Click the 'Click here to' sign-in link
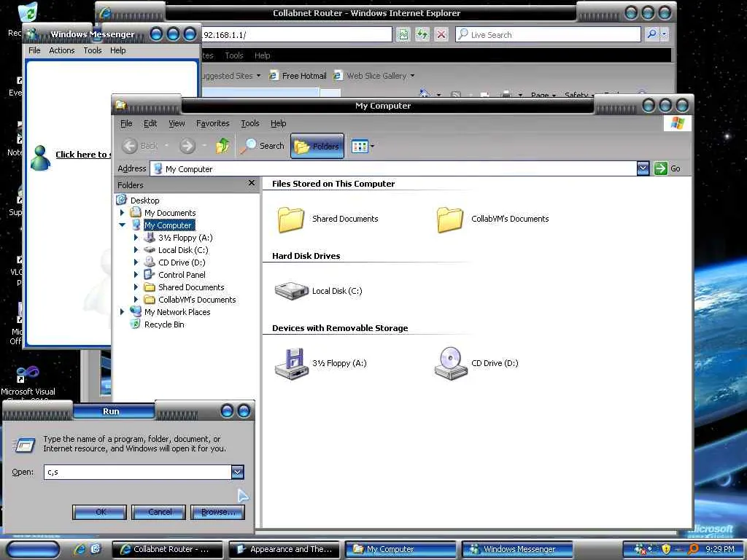This screenshot has height=560, width=747. [83, 155]
